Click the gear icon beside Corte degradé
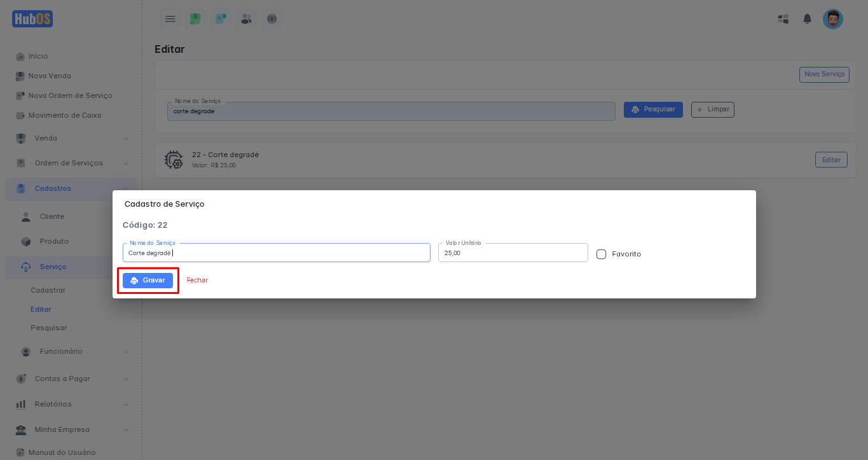868x460 pixels. [173, 160]
